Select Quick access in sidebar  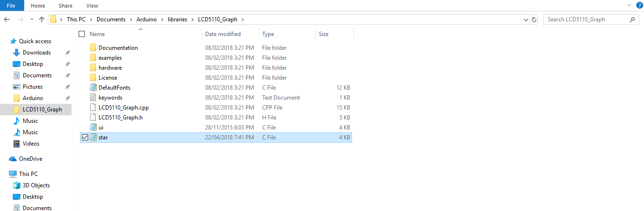[35, 41]
